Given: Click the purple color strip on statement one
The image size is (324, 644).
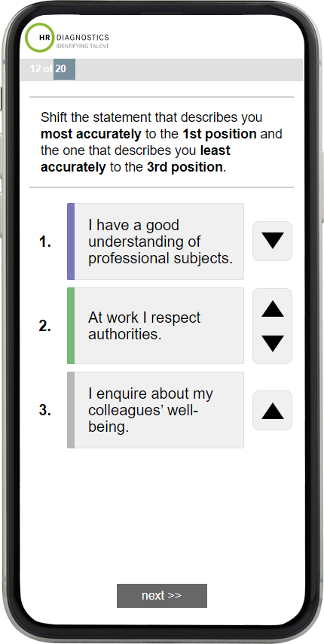Looking at the screenshot, I should [x=71, y=241].
